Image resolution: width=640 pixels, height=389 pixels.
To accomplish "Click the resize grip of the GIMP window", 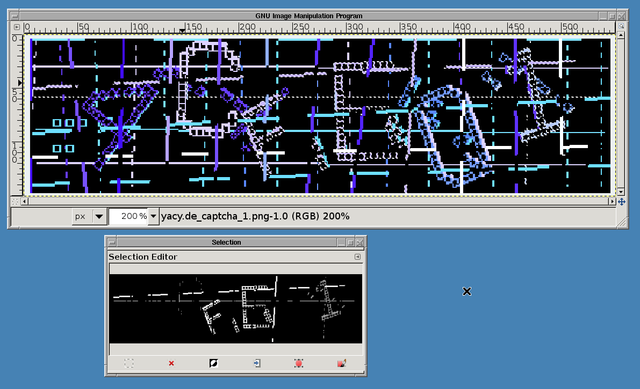I will click(x=622, y=222).
